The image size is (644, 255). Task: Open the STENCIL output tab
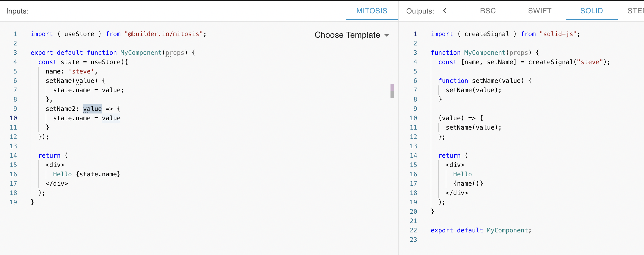pos(637,11)
